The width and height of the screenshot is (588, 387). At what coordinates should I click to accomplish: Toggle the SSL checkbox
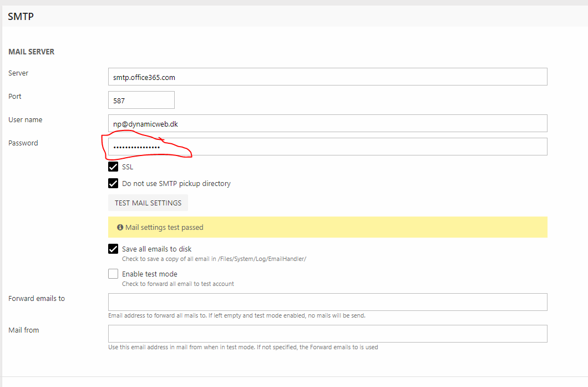coord(113,167)
